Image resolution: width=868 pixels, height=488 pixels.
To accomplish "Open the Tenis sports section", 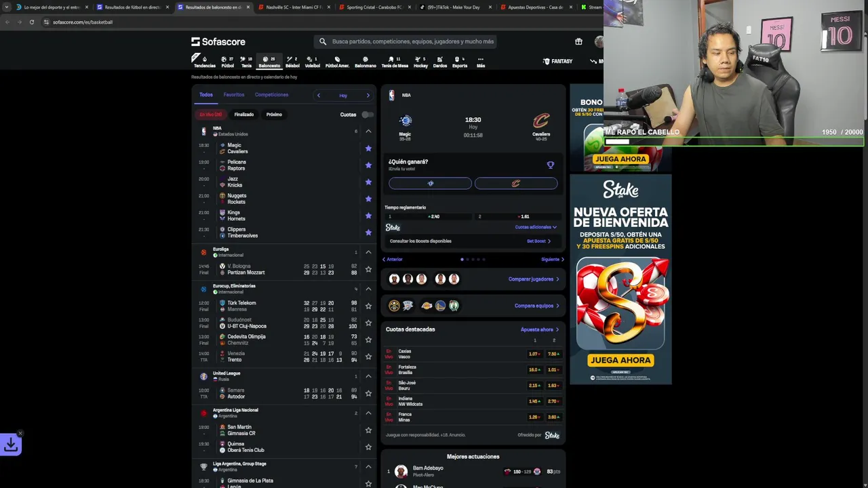I will click(x=246, y=62).
